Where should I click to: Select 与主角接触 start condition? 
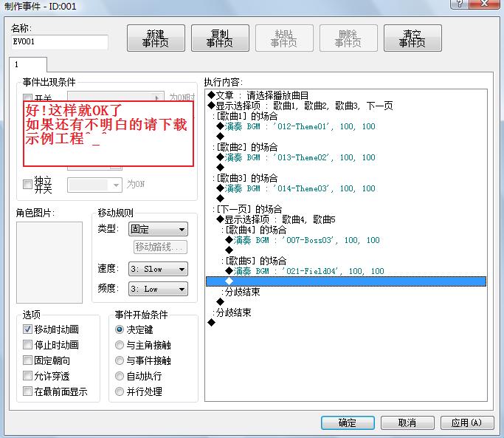coord(120,345)
